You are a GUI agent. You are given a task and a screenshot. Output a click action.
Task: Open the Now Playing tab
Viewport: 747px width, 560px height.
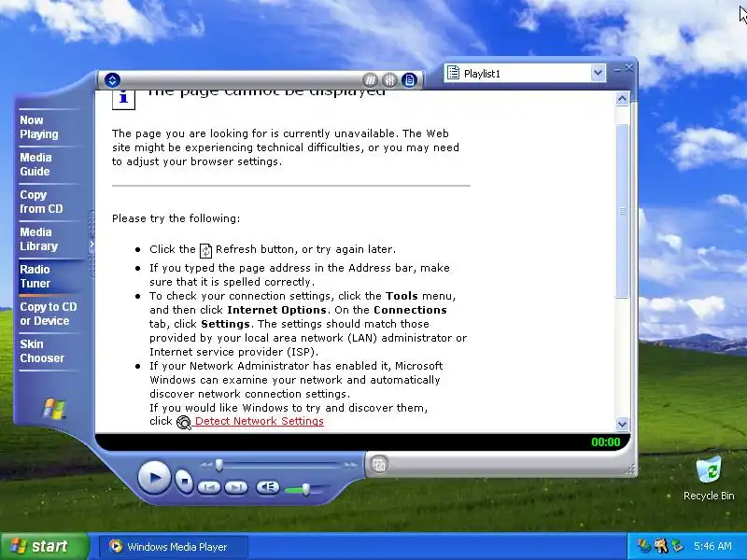click(x=49, y=127)
